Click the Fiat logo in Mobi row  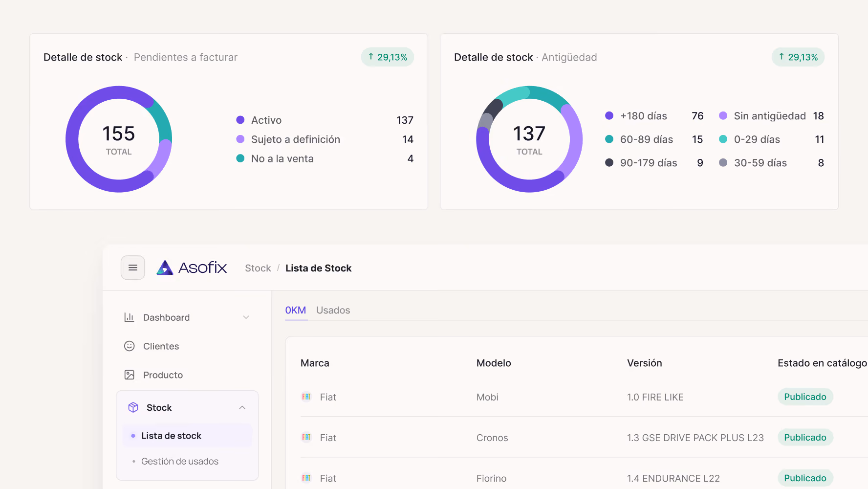pos(306,397)
